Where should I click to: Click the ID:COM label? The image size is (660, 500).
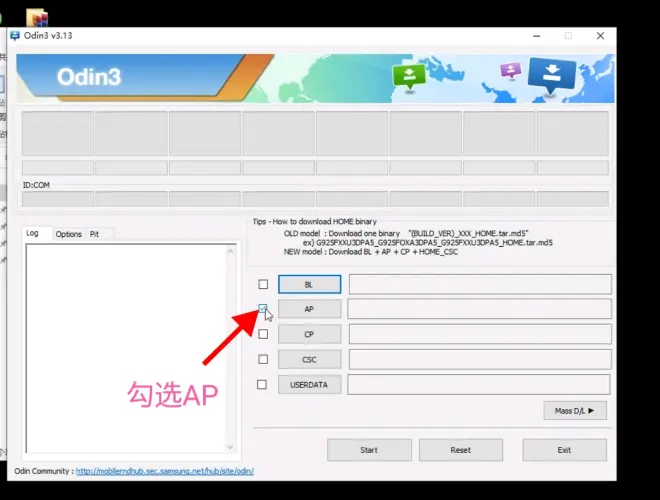[36, 185]
